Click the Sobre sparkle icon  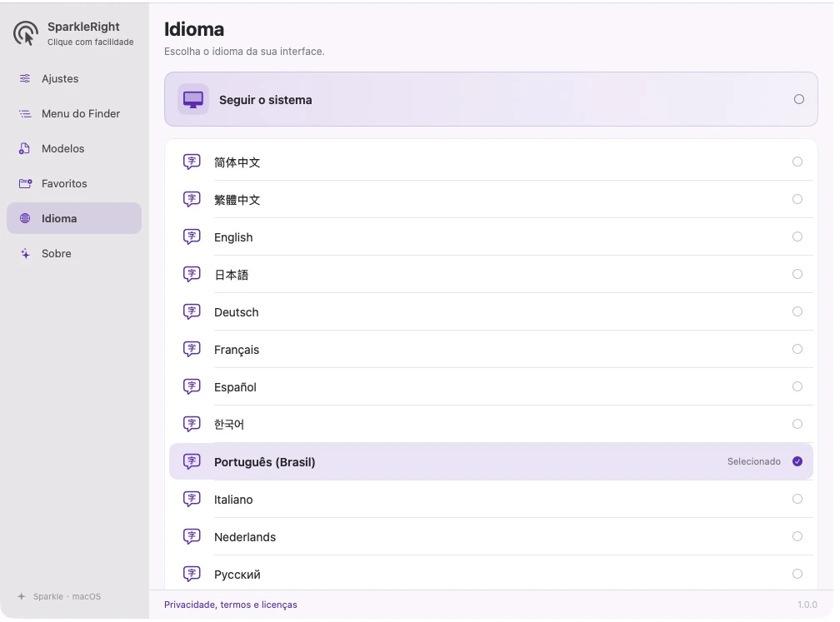pos(25,254)
